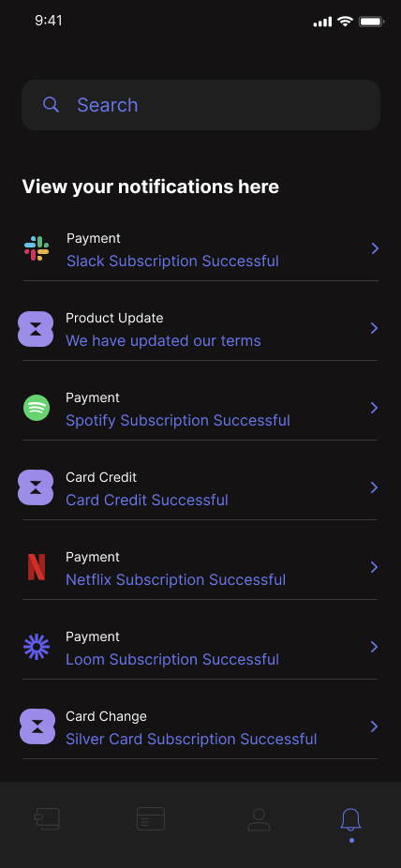Expand the Slack Subscription notification chevron
401x868 pixels.
pos(375,248)
